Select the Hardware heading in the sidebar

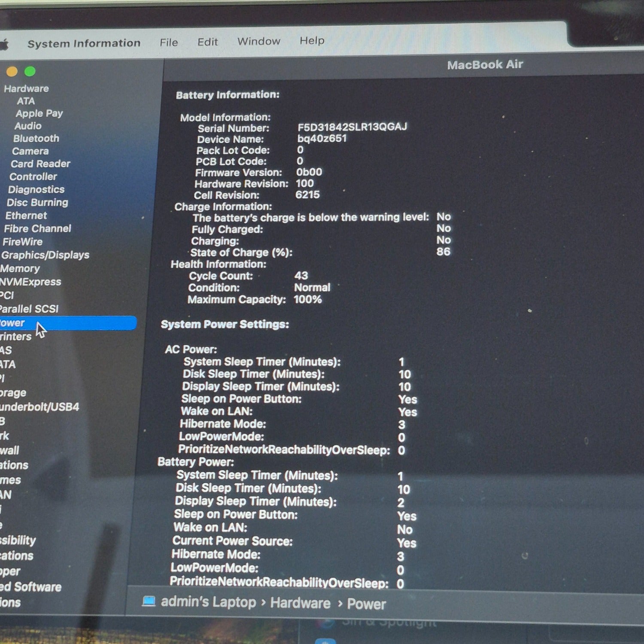(x=26, y=89)
